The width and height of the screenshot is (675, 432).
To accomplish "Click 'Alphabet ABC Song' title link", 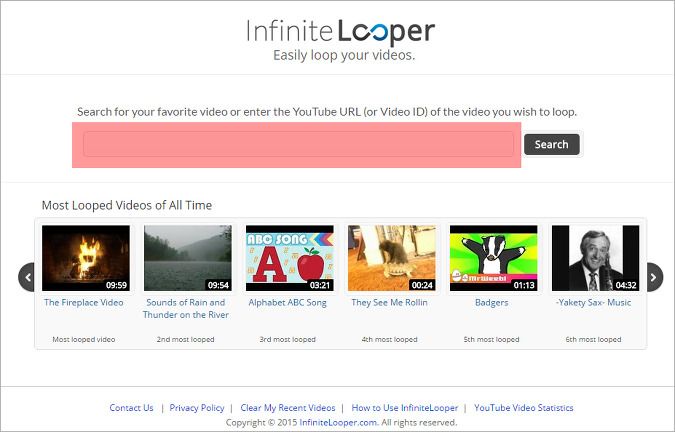I will [x=288, y=302].
